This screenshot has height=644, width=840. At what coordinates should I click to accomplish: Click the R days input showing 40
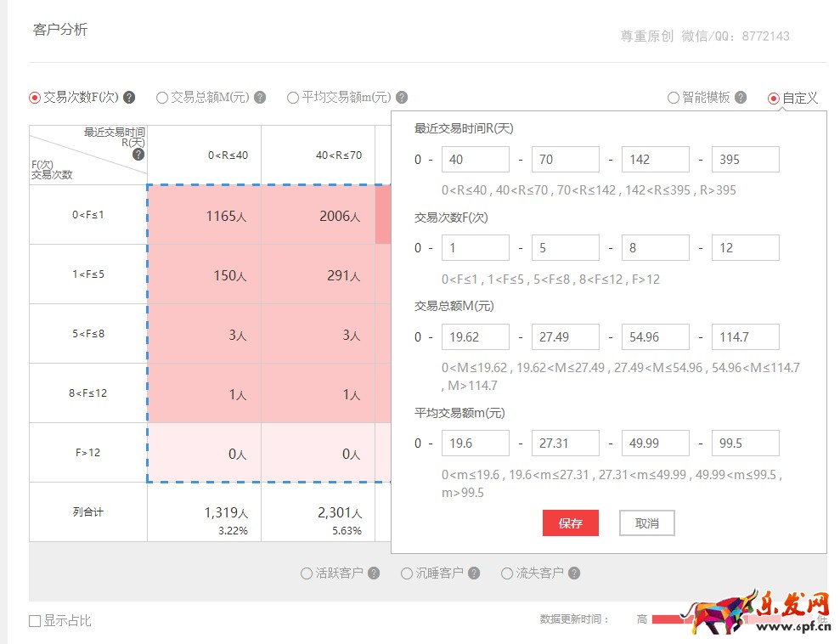tap(475, 160)
